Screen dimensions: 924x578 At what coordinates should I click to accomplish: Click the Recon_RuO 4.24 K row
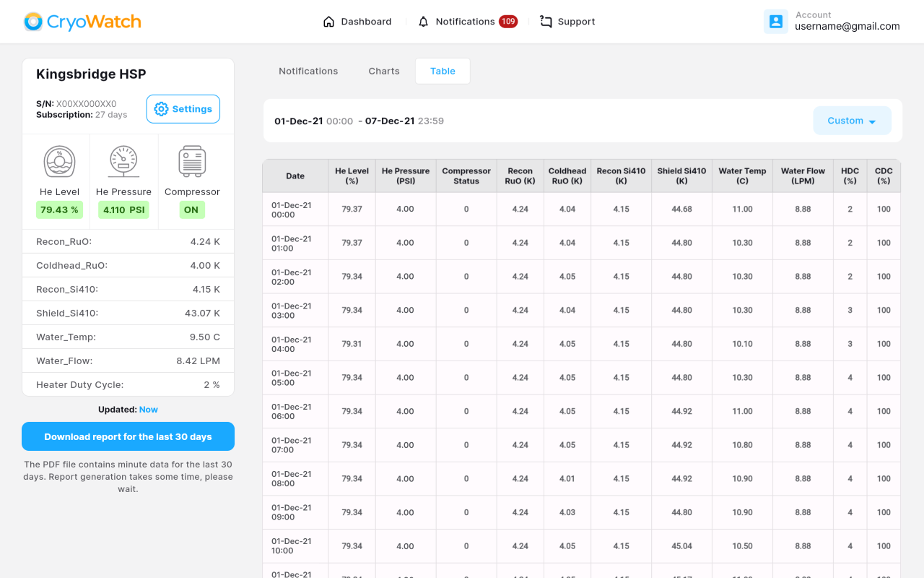click(x=128, y=241)
